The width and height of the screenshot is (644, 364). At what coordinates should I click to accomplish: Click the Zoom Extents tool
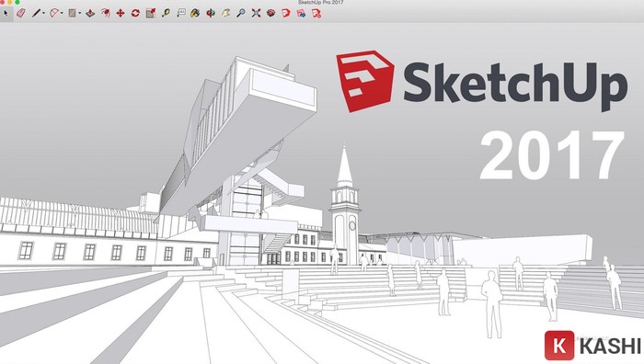[x=256, y=13]
